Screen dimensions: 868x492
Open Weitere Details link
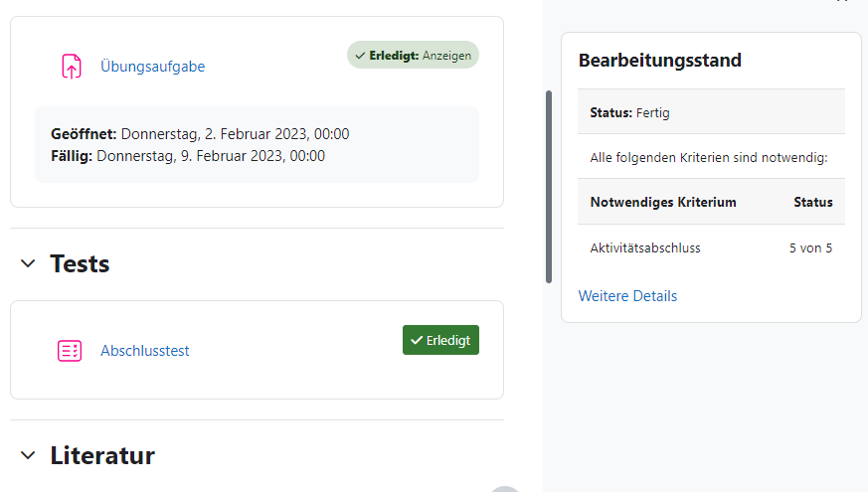[x=627, y=296]
